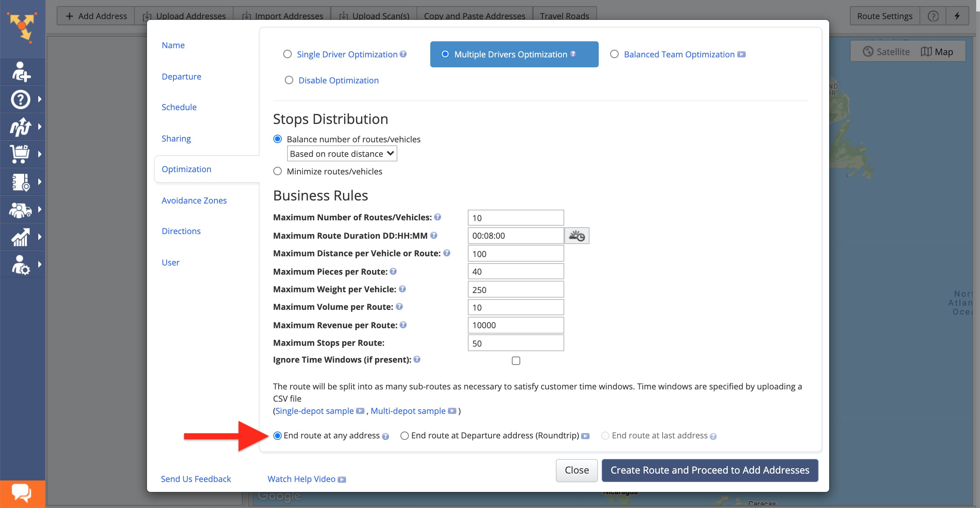The image size is (980, 508).
Task: Open the analytics chart sidebar icon
Action: tap(20, 237)
